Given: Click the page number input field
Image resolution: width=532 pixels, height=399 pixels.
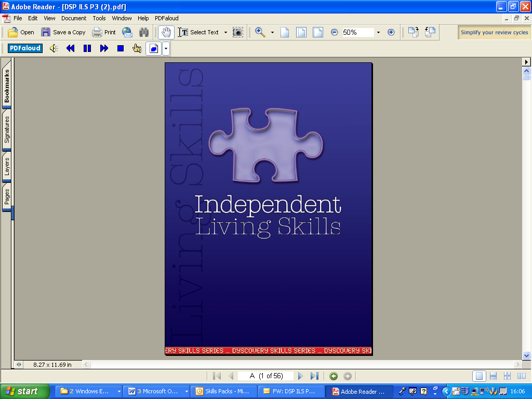Looking at the screenshot, I should point(265,376).
